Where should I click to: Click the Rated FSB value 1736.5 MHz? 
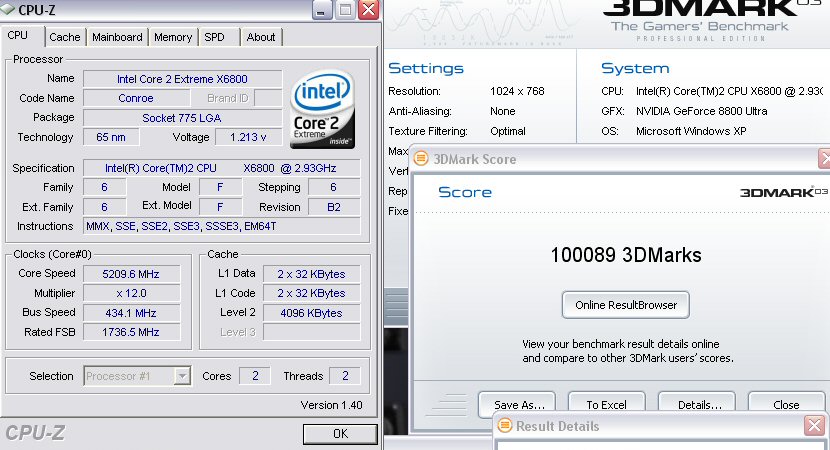131,332
